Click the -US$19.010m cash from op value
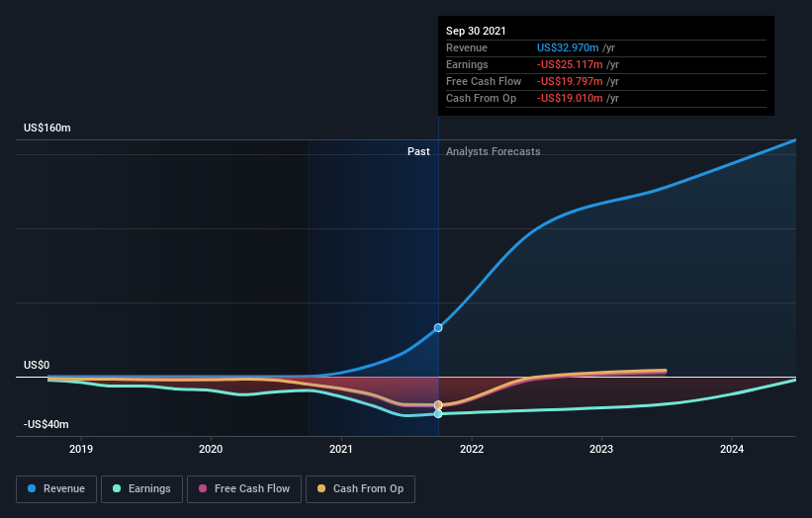812x518 pixels. (570, 98)
